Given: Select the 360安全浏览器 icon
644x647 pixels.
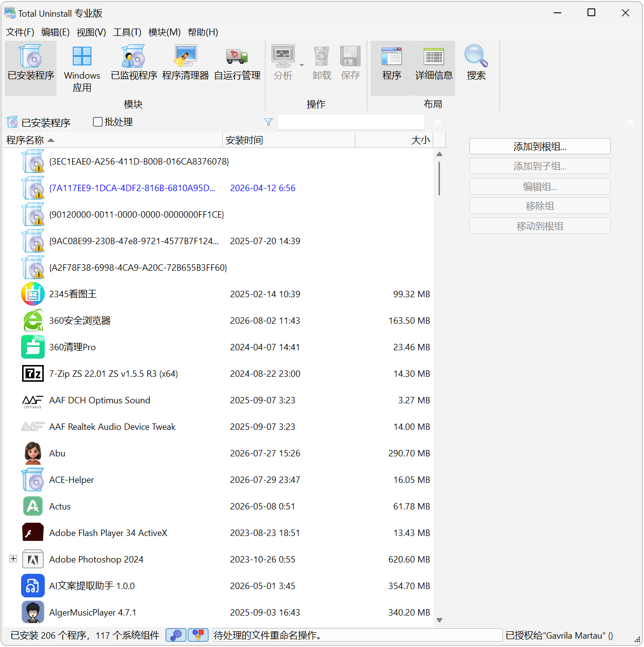Looking at the screenshot, I should tap(33, 320).
